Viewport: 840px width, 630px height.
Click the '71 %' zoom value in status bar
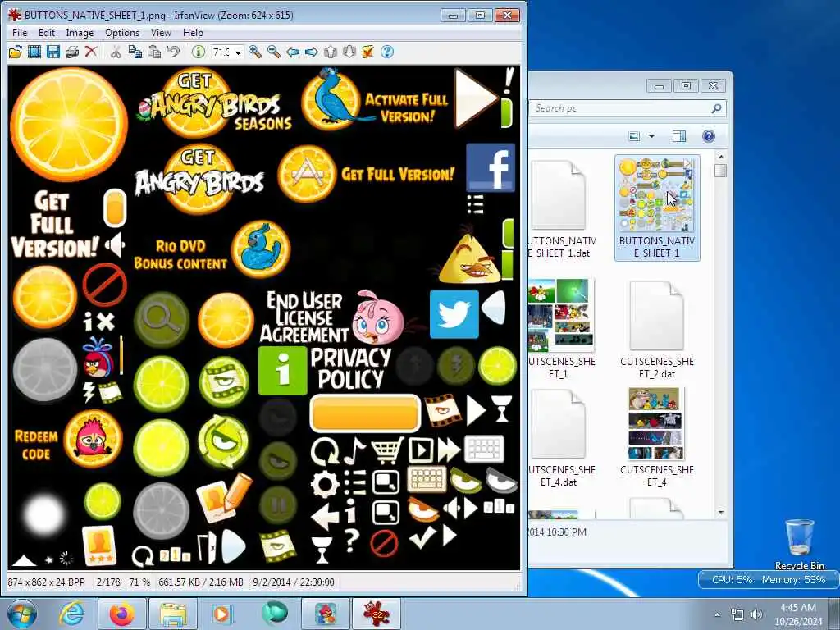coord(139,582)
